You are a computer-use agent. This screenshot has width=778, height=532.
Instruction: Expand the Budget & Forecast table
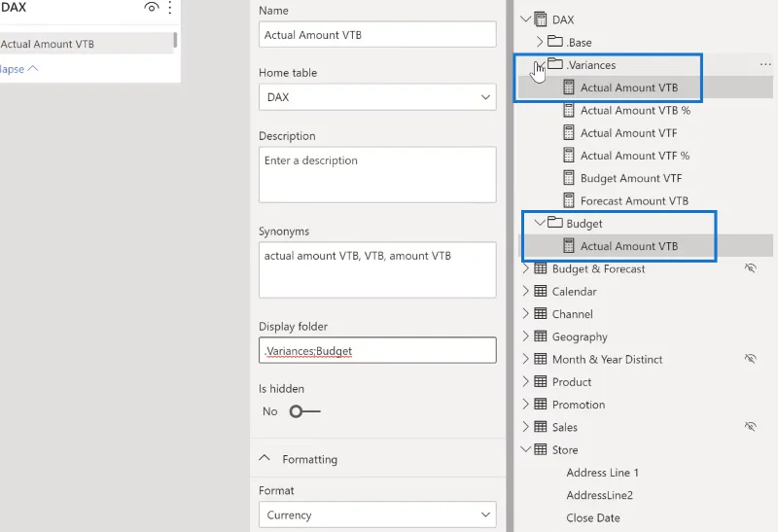click(x=525, y=268)
